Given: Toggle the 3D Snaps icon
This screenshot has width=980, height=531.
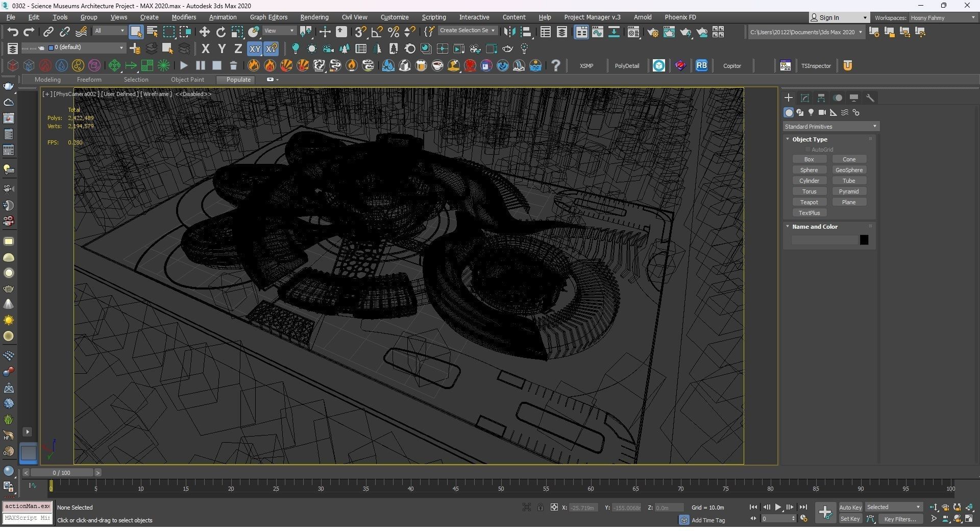Looking at the screenshot, I should [360, 32].
